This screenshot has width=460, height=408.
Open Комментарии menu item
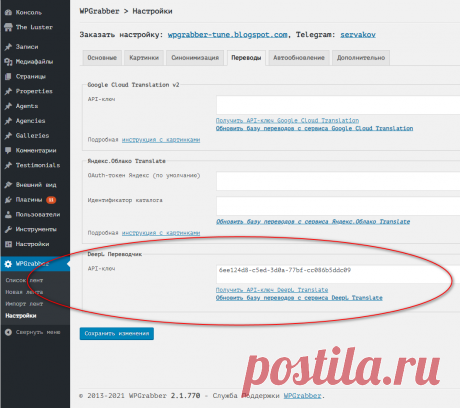click(35, 151)
